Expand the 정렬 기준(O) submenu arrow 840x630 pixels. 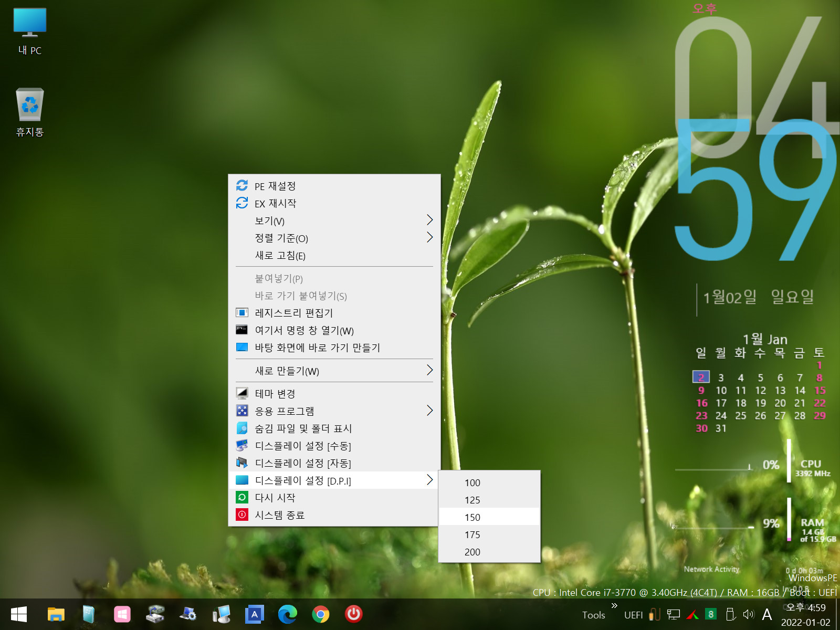click(x=429, y=237)
